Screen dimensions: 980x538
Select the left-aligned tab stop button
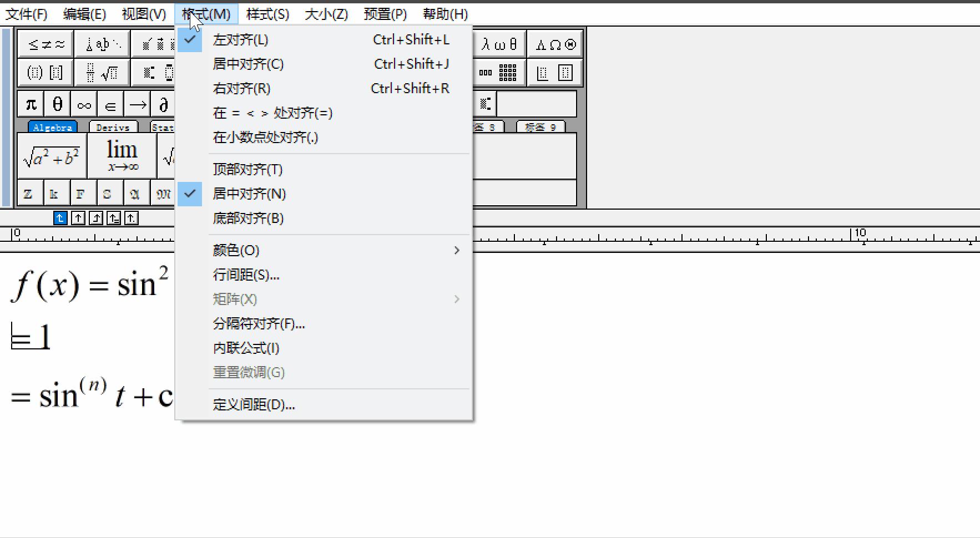tap(60, 219)
